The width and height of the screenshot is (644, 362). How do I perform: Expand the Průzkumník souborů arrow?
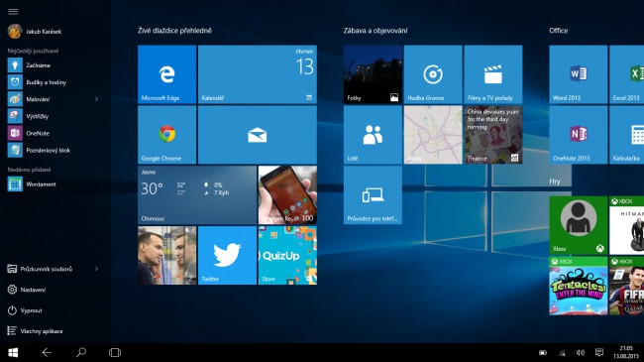click(96, 269)
